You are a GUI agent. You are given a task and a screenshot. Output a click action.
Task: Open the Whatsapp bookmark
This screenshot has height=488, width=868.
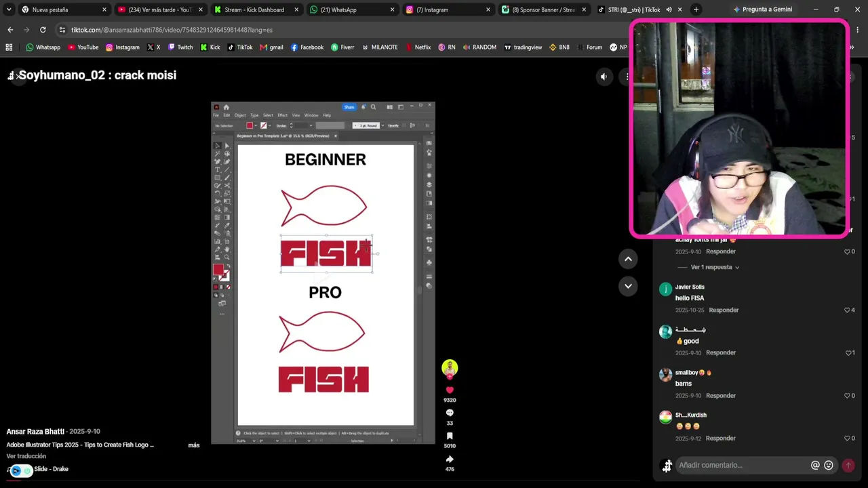[x=43, y=47]
